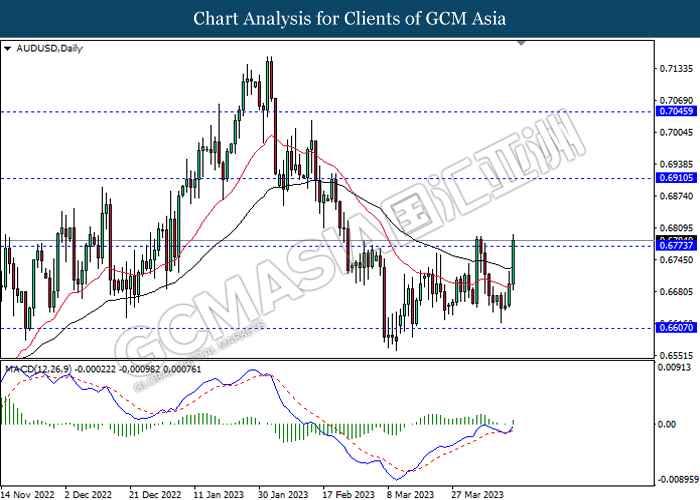Select the 0.70459 resistance level label
Viewport: 700px width, 500px height.
(676, 111)
